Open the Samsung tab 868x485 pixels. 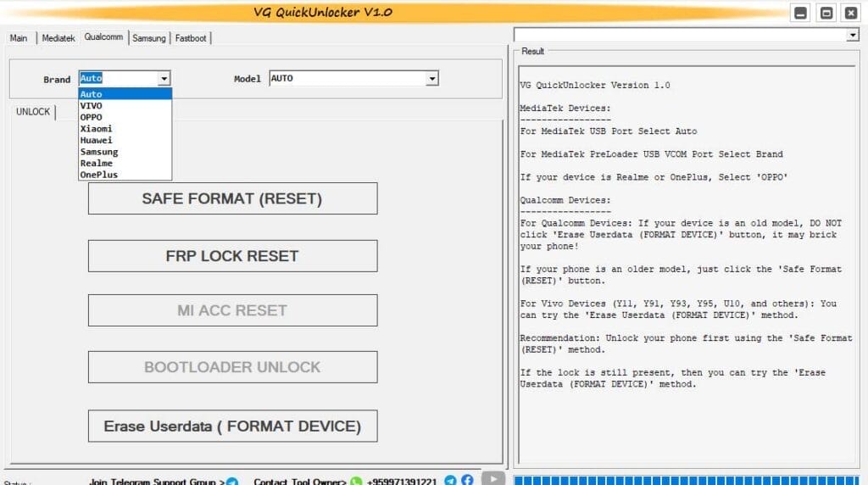coord(149,38)
